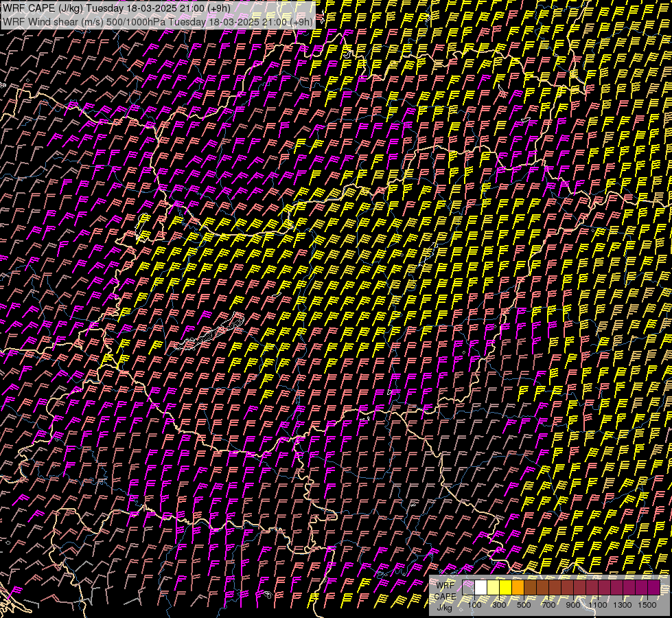The image size is (672, 618).
Task: Select the purple swatch above 1500
Action: 653,587
